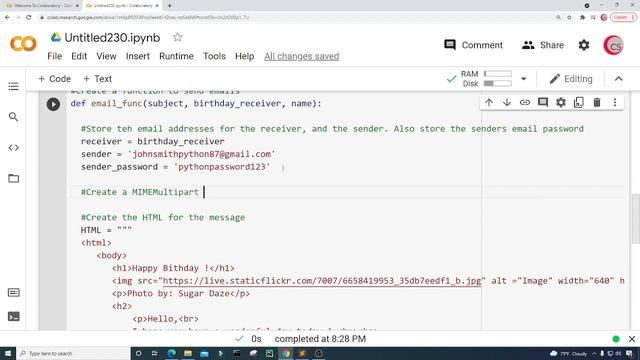The image size is (640, 360).
Task: Open the Insert menu
Action: coord(138,56)
